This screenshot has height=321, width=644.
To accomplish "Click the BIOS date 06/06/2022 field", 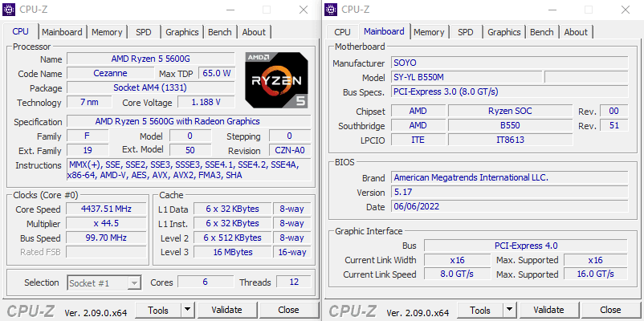I will (509, 205).
